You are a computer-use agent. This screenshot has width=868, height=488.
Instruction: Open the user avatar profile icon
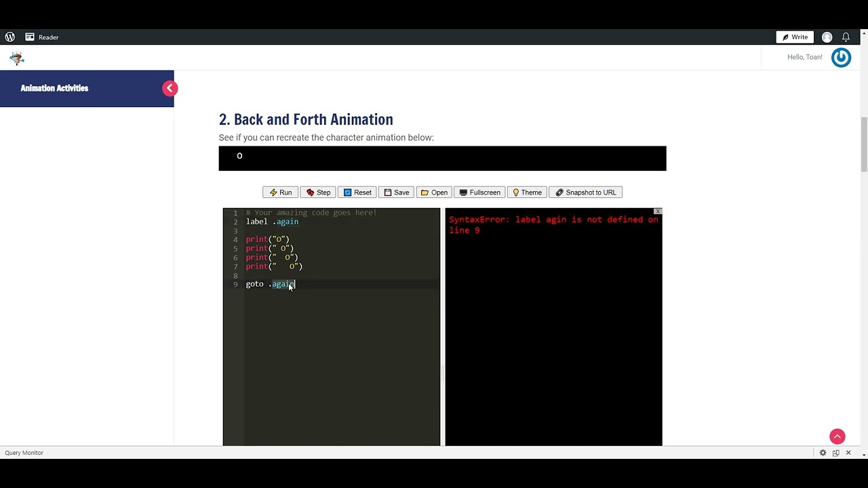click(827, 37)
